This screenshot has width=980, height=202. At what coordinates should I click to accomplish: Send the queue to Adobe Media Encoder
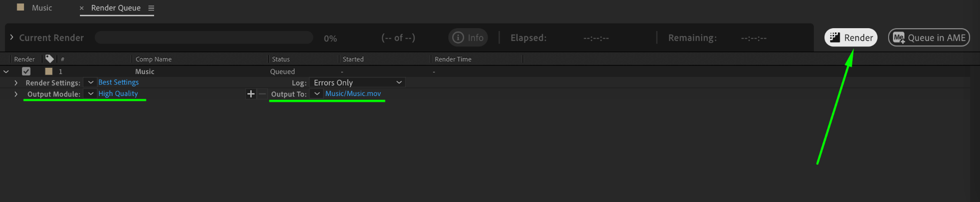[x=929, y=38]
